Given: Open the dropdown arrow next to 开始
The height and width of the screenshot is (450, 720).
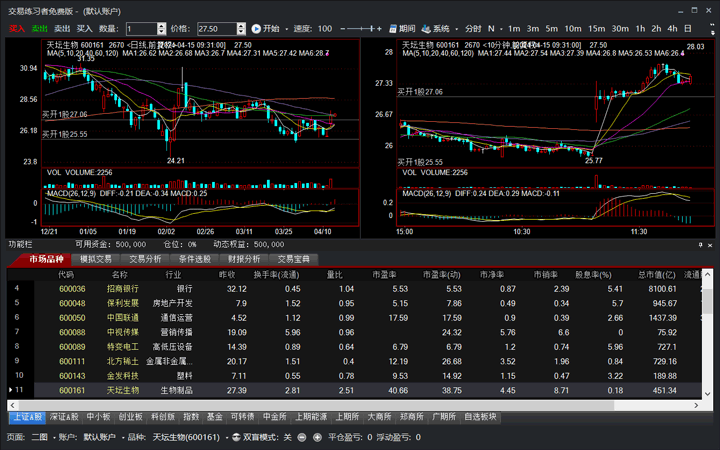Looking at the screenshot, I should 287,29.
